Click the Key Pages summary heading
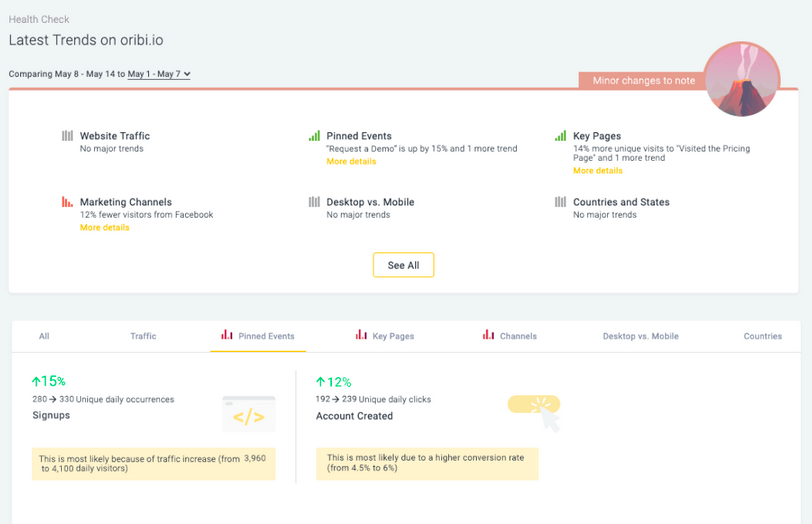This screenshot has height=524, width=812. pyautogui.click(x=597, y=136)
